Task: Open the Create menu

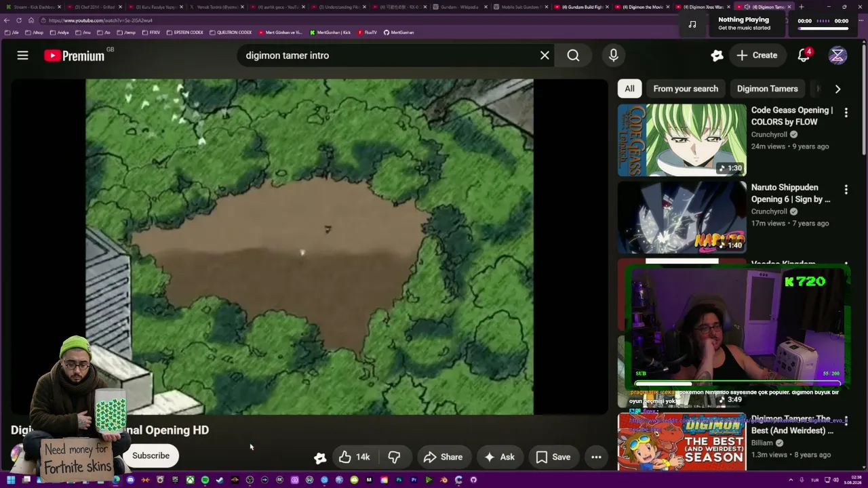Action: point(757,56)
